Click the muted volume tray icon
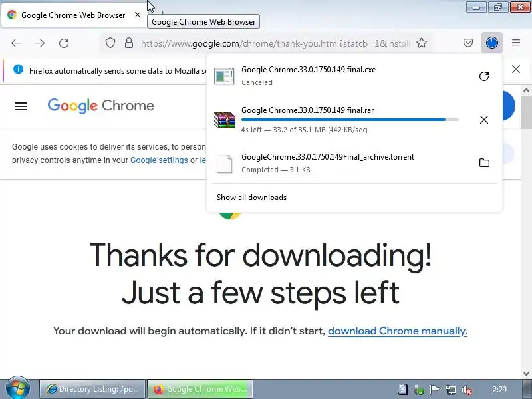 point(467,390)
